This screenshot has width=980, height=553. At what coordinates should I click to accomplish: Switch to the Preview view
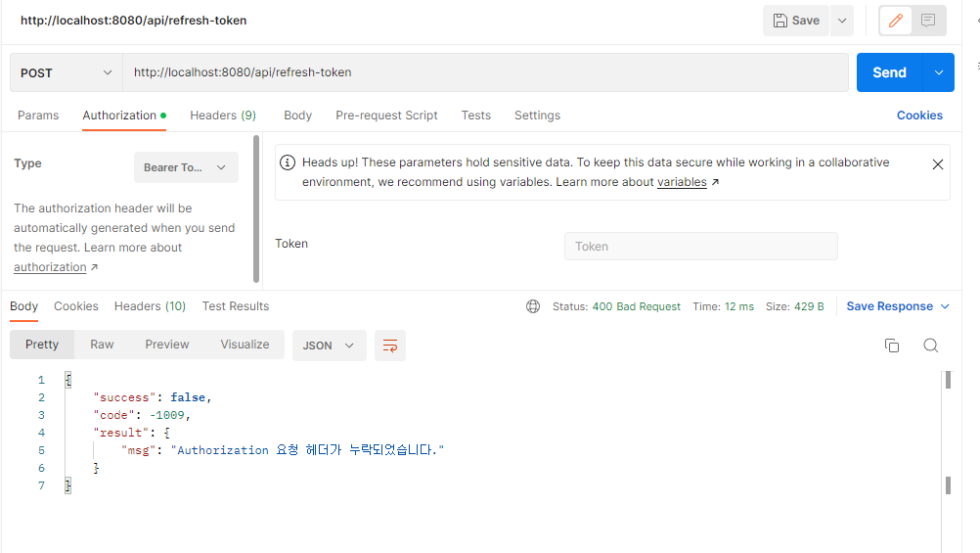tap(167, 345)
